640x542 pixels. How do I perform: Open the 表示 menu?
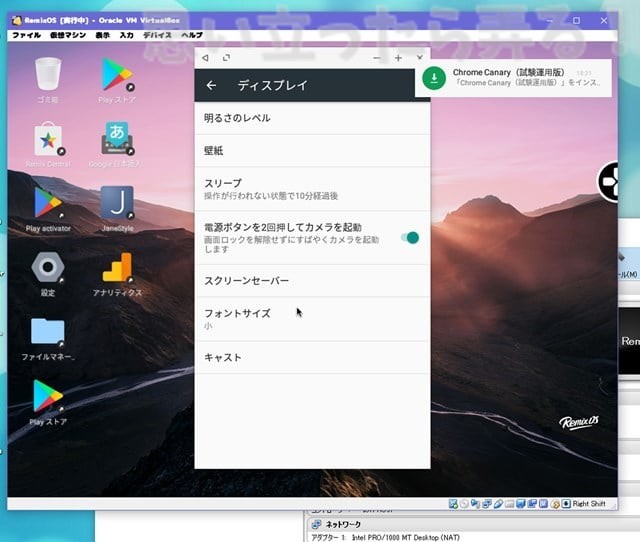click(x=103, y=35)
